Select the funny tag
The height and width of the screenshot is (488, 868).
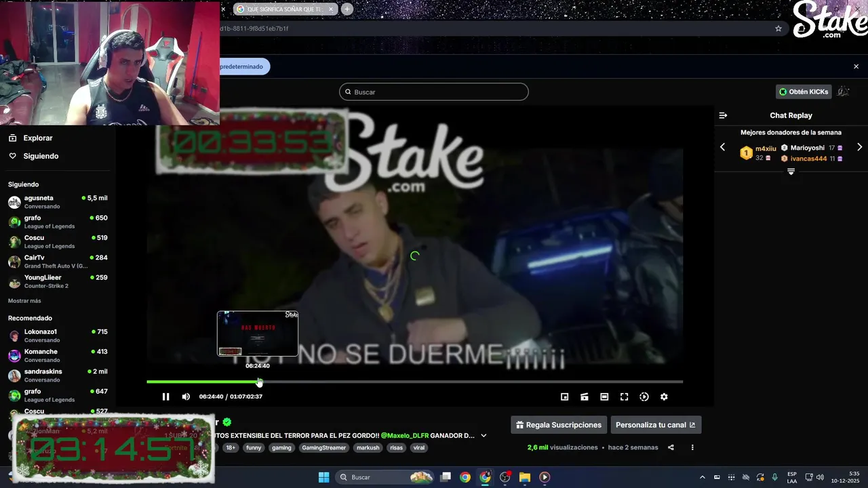pyautogui.click(x=254, y=447)
